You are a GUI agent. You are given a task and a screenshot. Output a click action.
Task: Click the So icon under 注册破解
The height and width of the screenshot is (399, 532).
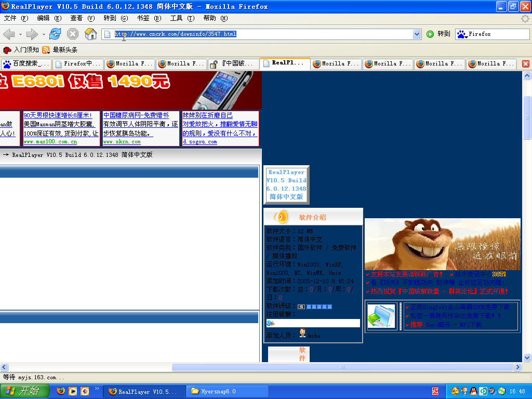click(x=270, y=323)
